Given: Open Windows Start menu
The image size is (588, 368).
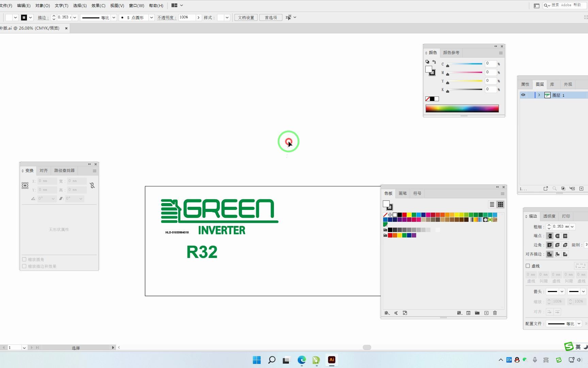Looking at the screenshot, I should 257,360.
